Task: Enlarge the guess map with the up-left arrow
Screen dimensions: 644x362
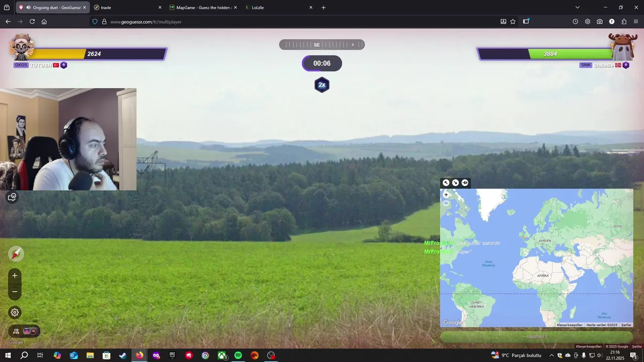Action: coord(446,183)
